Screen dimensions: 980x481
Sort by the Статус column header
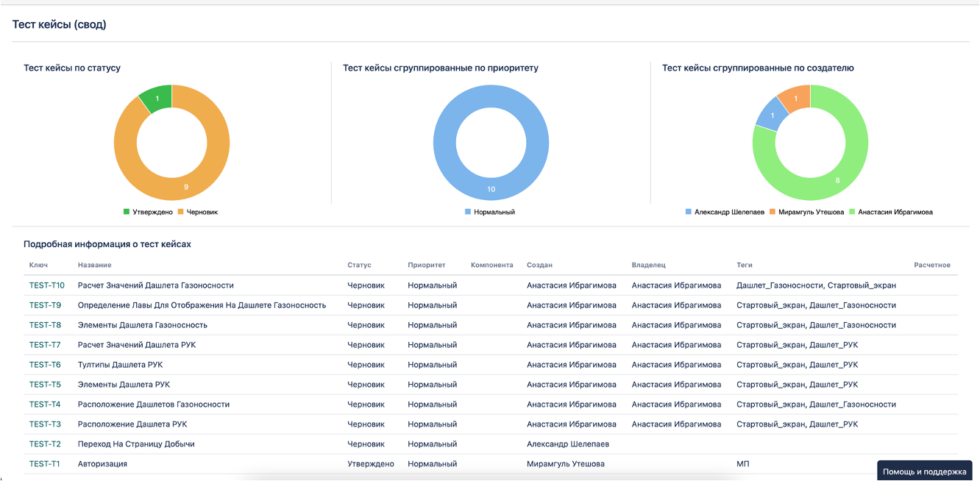359,265
